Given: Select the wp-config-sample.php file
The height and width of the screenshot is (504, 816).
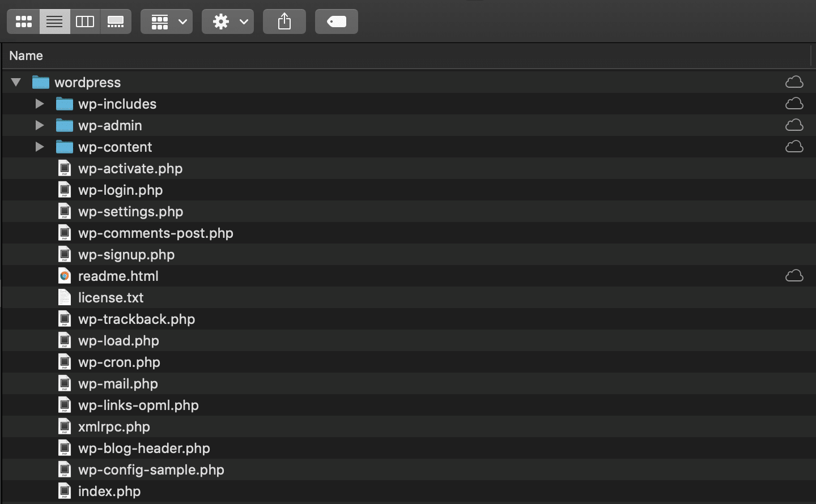Looking at the screenshot, I should [150, 469].
